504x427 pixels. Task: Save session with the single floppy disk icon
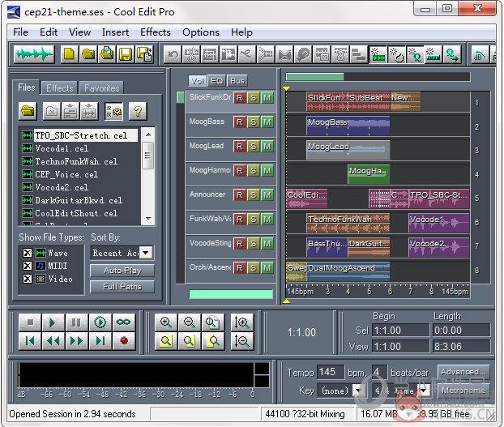(126, 54)
